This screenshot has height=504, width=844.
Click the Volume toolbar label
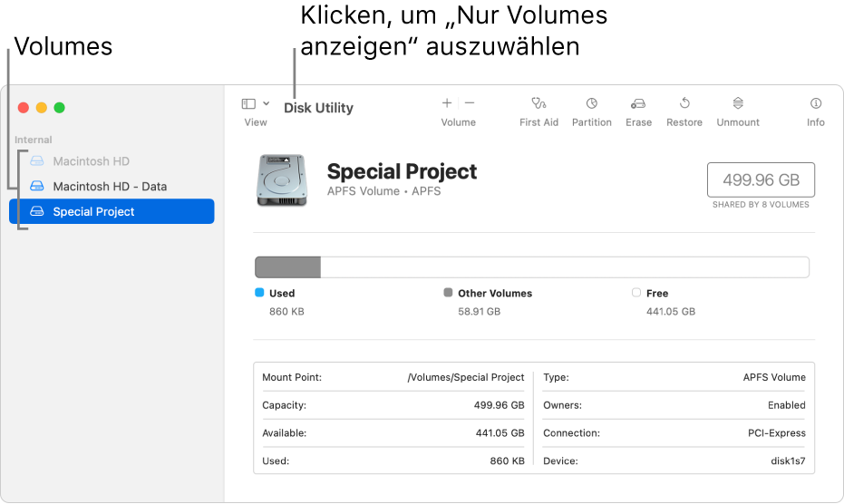coord(458,122)
